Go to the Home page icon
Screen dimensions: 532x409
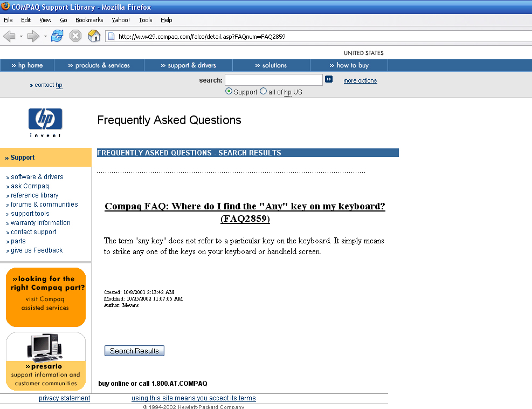pos(94,36)
